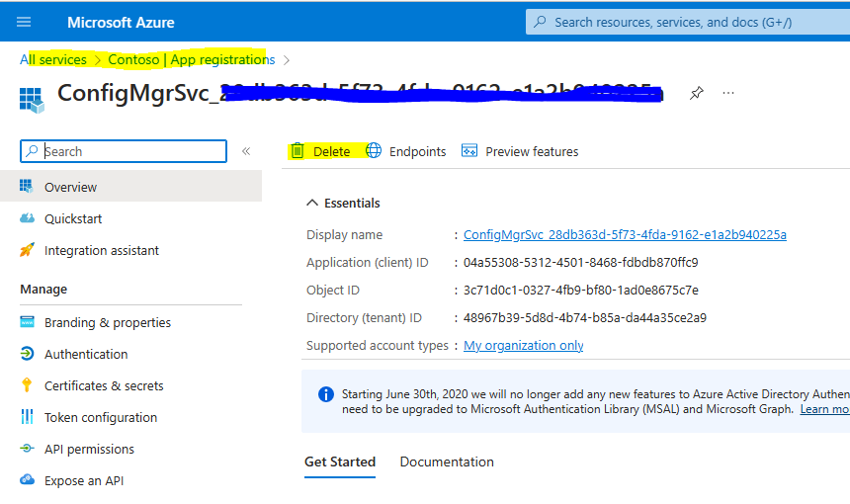Click the Quickstart cloud icon

click(27, 218)
